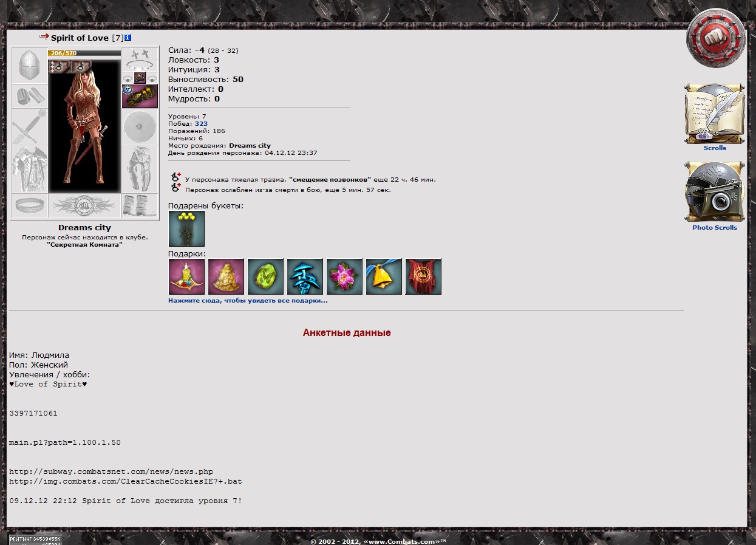Click the fist emblem slot below the character
This screenshot has height=545, width=756.
(84, 205)
